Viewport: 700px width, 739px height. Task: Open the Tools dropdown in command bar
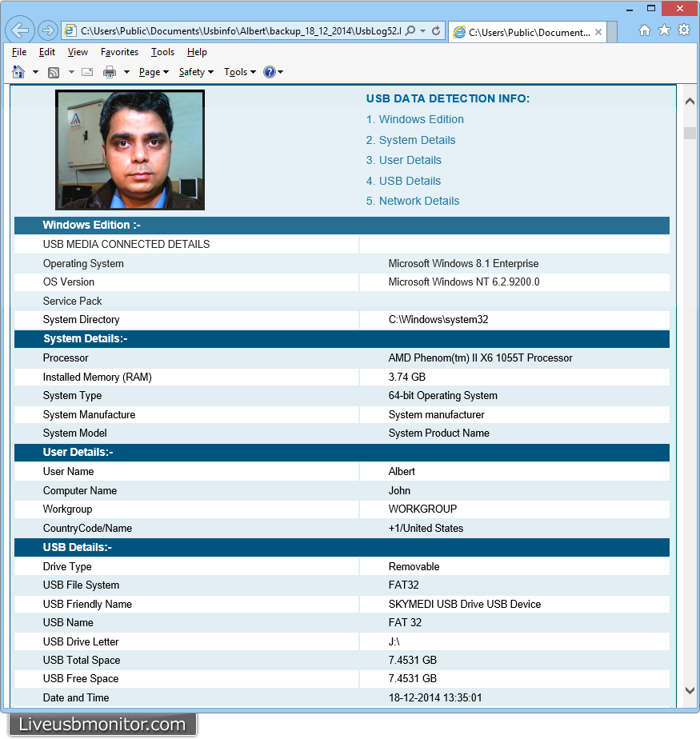coord(239,72)
